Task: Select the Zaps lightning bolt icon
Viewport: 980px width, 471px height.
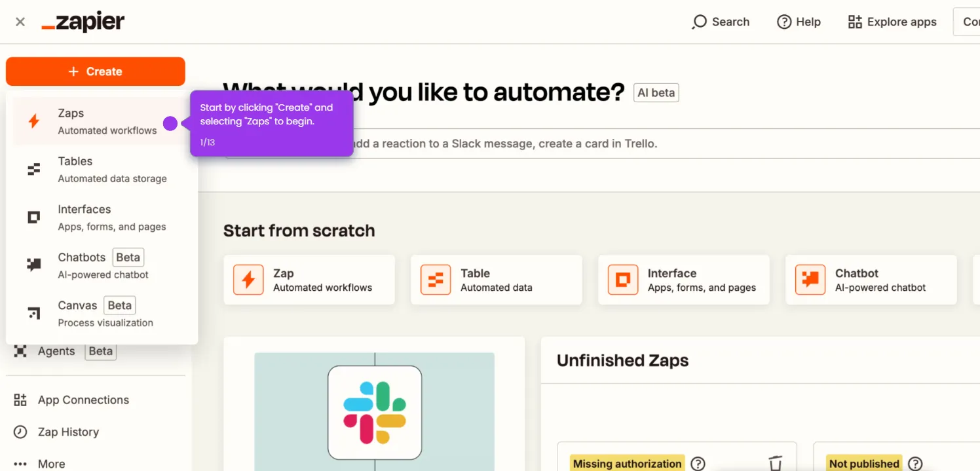Action: (x=34, y=121)
